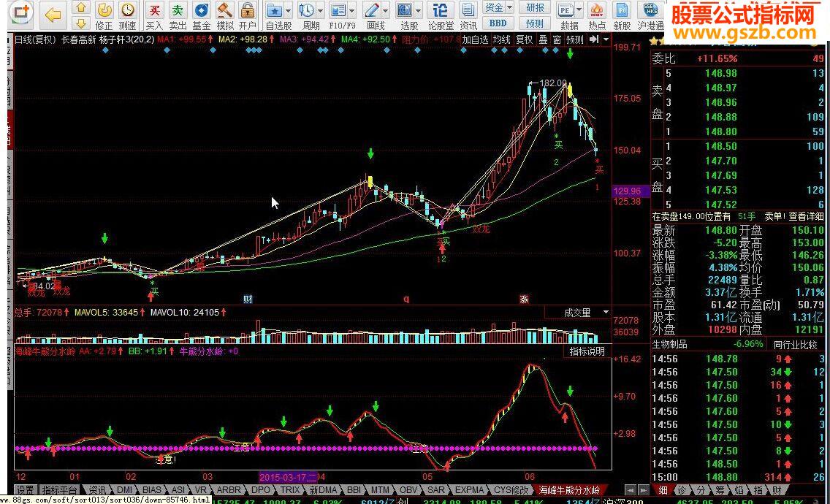
Task: Click the 买入 buy icon
Action: pos(155,15)
